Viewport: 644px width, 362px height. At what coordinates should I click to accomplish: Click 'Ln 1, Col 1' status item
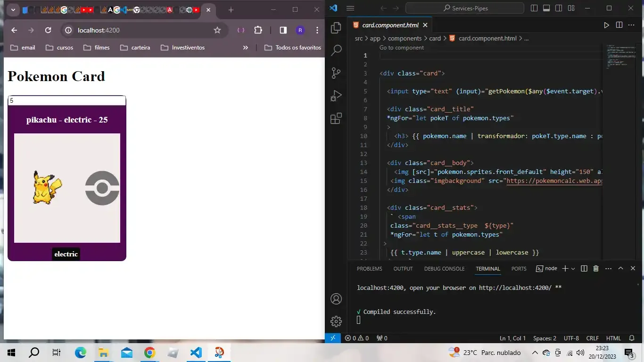point(512,338)
